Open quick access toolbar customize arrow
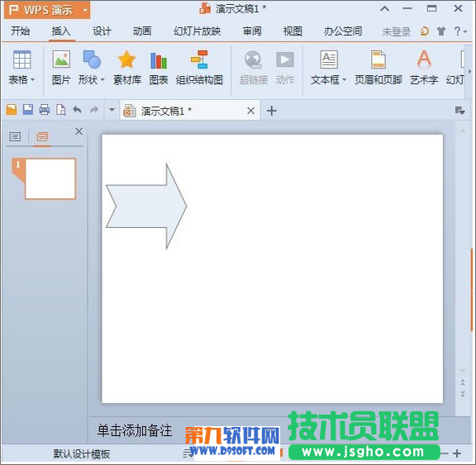Image resolution: width=476 pixels, height=465 pixels. (112, 110)
